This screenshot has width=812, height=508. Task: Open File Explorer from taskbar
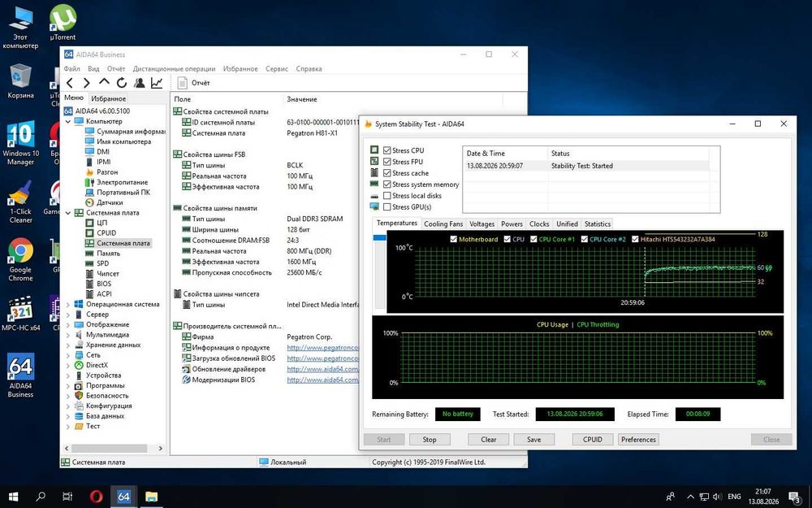[x=151, y=496]
